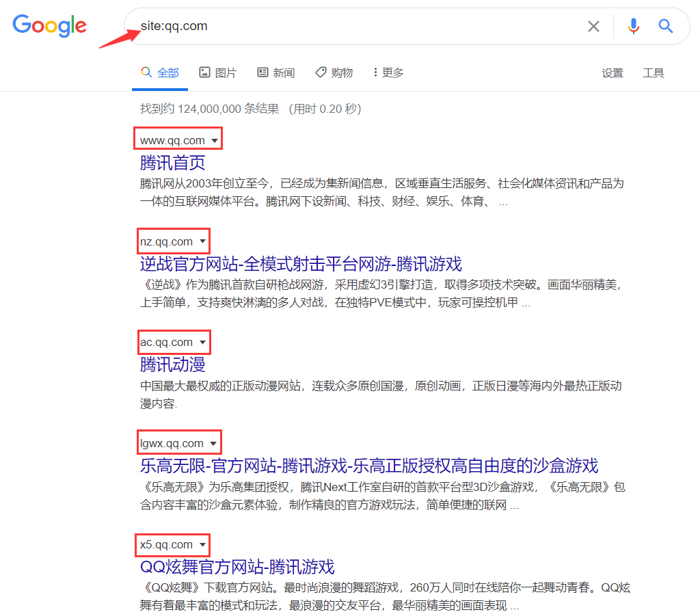Image resolution: width=700 pixels, height=612 pixels.
Task: Open the 乐高无限-官方网站 result link
Action: pos(368,466)
